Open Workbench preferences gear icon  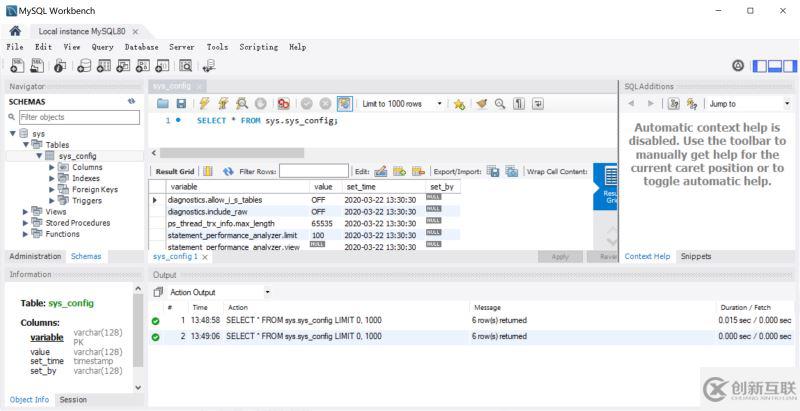click(738, 65)
